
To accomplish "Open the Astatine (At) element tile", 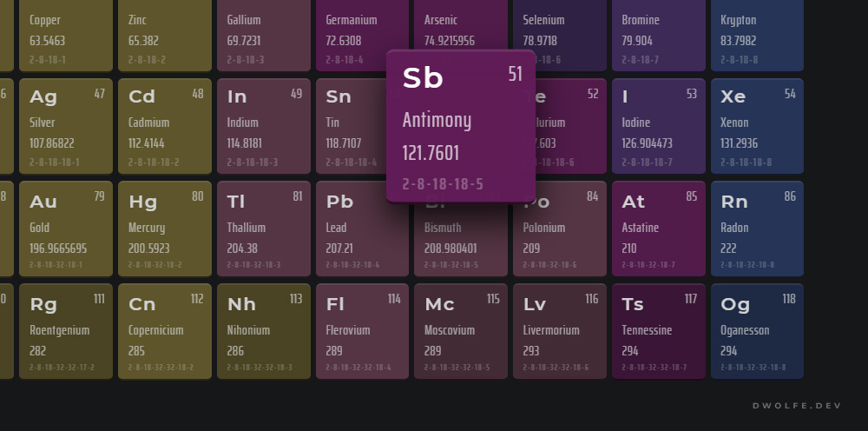I will coord(659,229).
